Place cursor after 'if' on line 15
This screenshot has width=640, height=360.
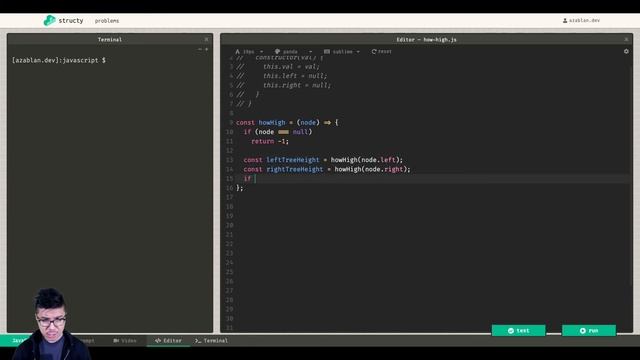click(255, 179)
